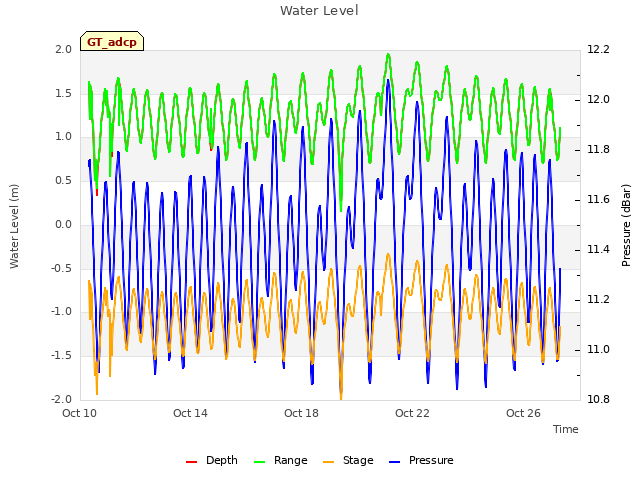This screenshot has height=480, width=640.
Task: Click the Oct 22 tick label
Action: (x=412, y=413)
